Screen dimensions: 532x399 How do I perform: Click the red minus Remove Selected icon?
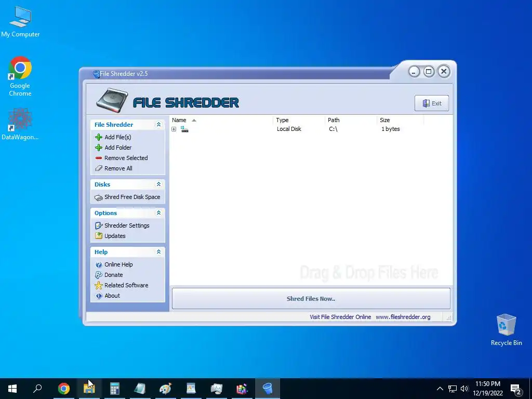(x=99, y=158)
